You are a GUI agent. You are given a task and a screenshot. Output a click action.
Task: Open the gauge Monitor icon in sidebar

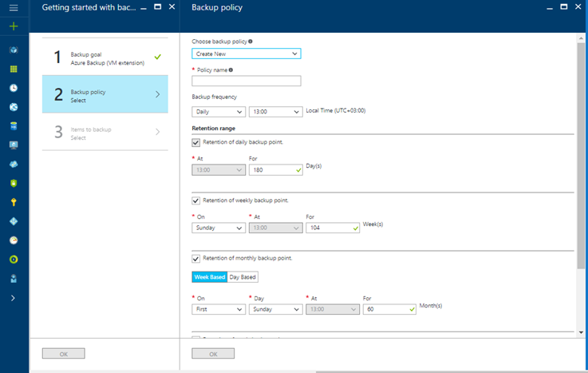pyautogui.click(x=14, y=240)
